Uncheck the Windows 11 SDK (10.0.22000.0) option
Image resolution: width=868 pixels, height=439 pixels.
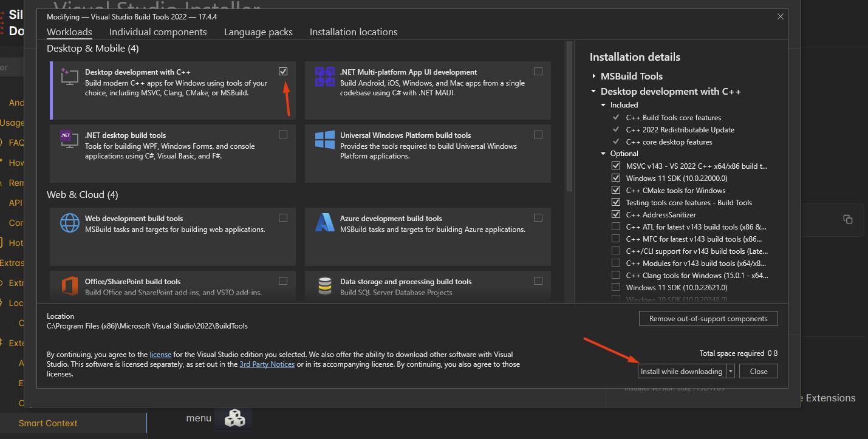[615, 178]
